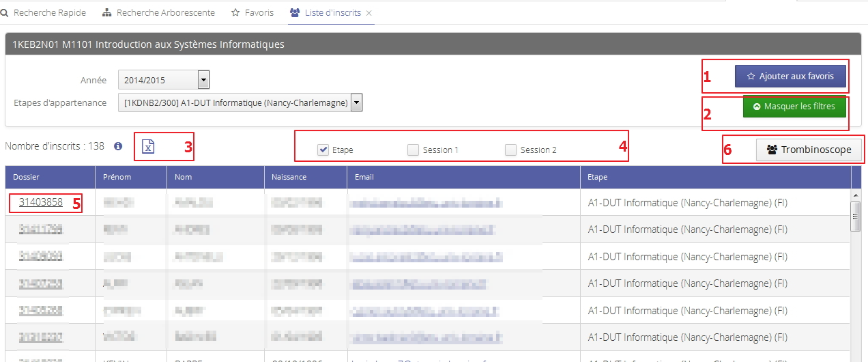Click the star icon of Favoris tab
The width and height of the screenshot is (868, 362).
point(235,13)
